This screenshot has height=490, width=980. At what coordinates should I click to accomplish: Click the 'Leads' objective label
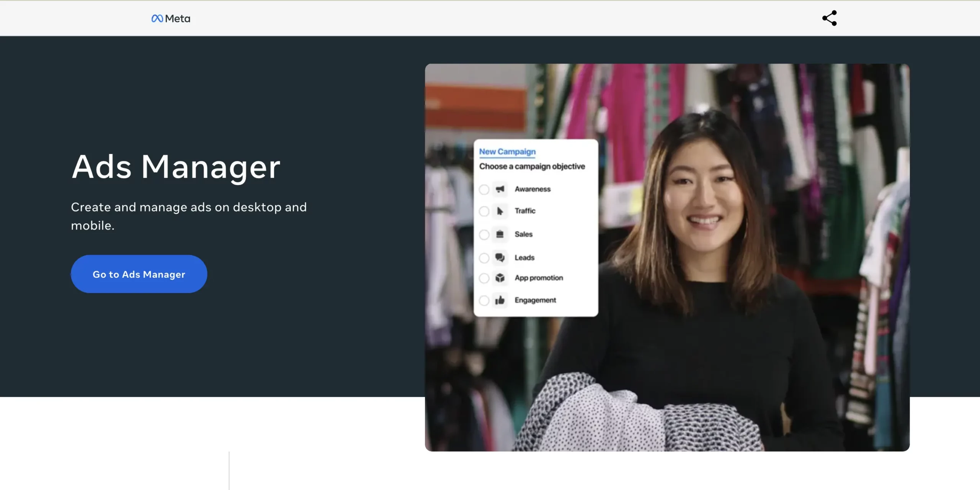(x=524, y=257)
